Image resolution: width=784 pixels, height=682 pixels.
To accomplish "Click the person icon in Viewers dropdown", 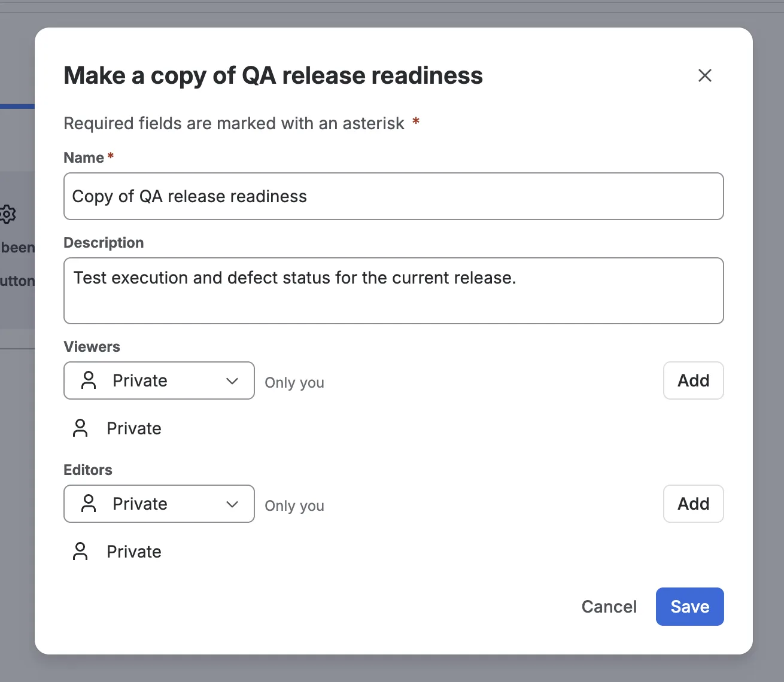I will [89, 380].
